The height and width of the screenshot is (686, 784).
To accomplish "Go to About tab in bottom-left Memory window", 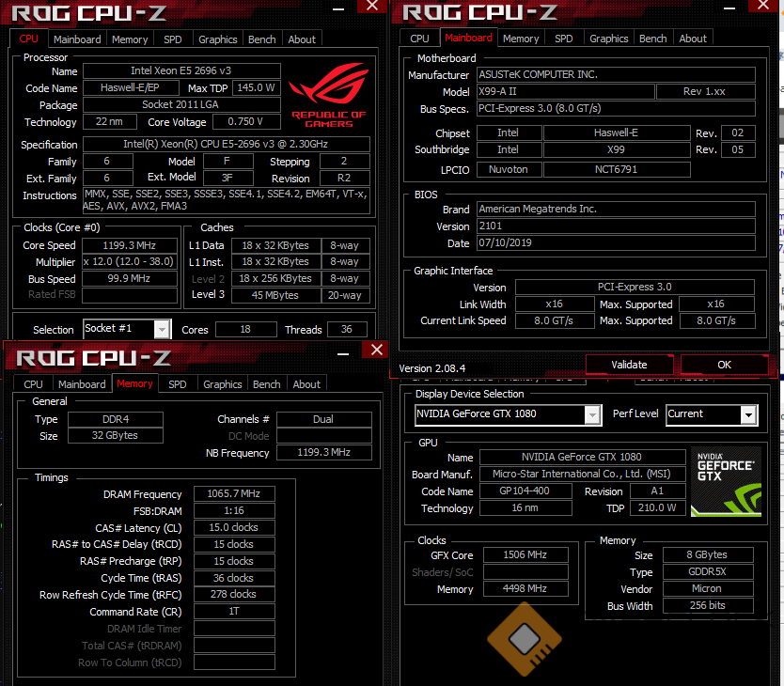I will coord(306,384).
